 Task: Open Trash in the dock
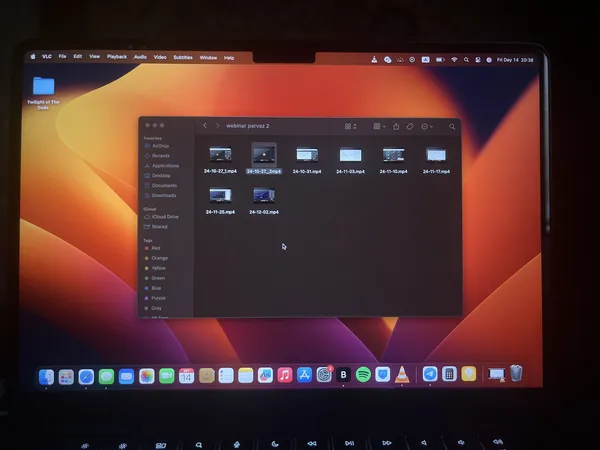(516, 374)
